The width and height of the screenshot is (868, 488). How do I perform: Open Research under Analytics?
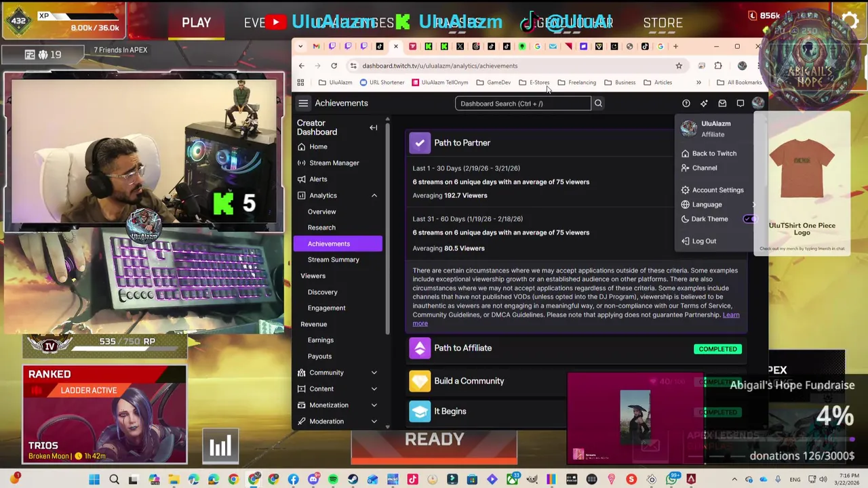point(321,228)
